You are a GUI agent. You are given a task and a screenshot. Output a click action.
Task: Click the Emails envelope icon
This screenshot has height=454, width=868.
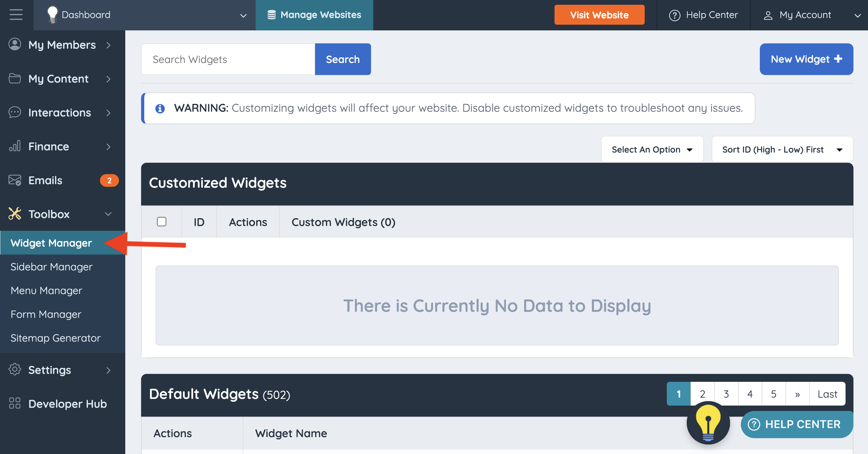pos(15,180)
